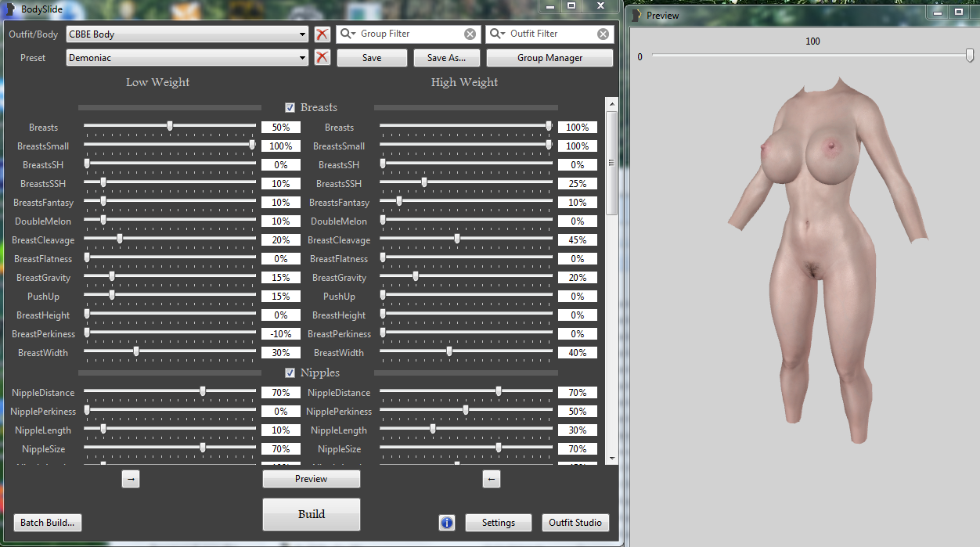The height and width of the screenshot is (547, 980).
Task: Clear the Outfit Filter text field
Action: point(603,34)
